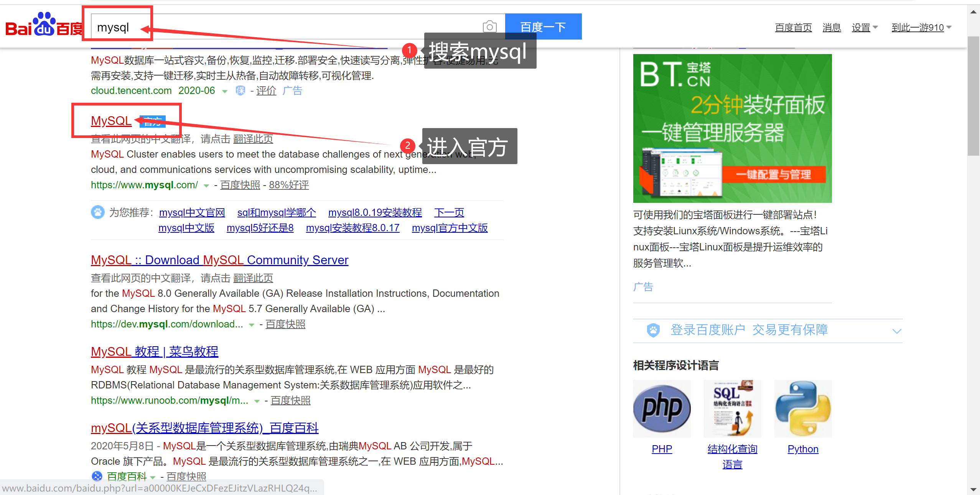Open 百度首页 in top navigation
The image size is (980, 495).
(793, 28)
